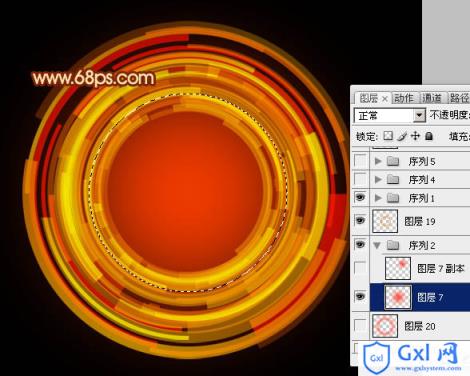Hide the 图层 7 layer eye

click(360, 296)
